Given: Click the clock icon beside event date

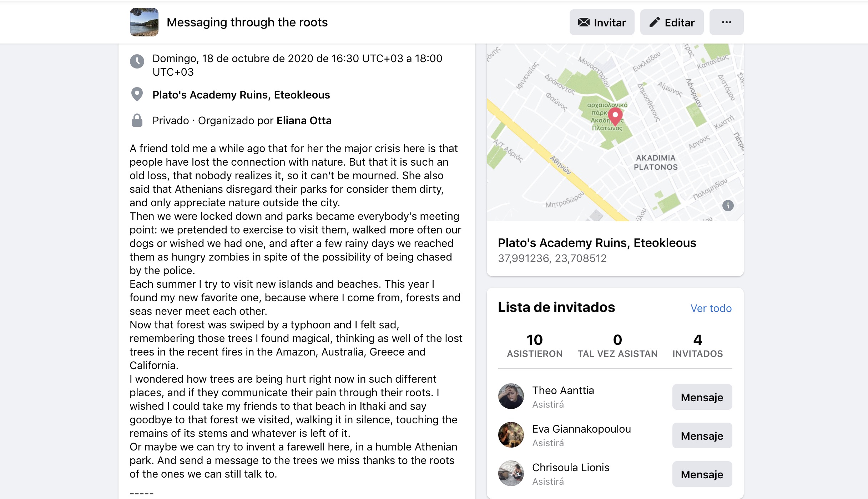Looking at the screenshot, I should (x=137, y=61).
